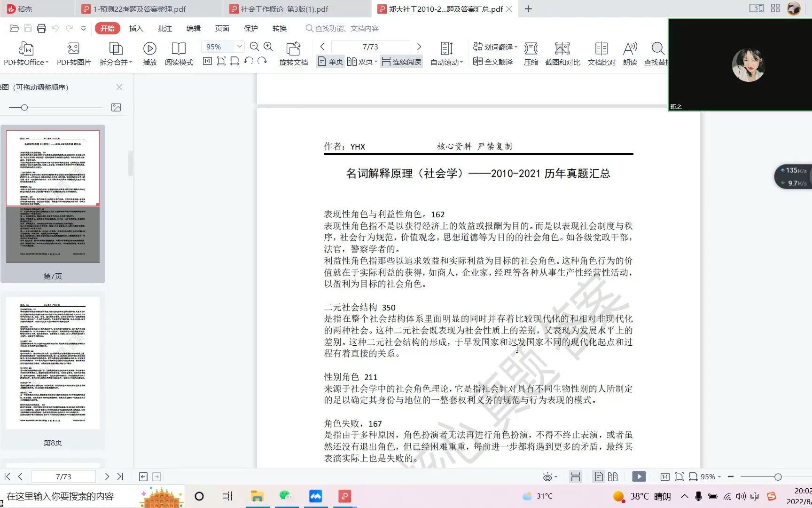Close the thumbnail side panel
Viewport: 812px width, 508px height.
click(119, 87)
